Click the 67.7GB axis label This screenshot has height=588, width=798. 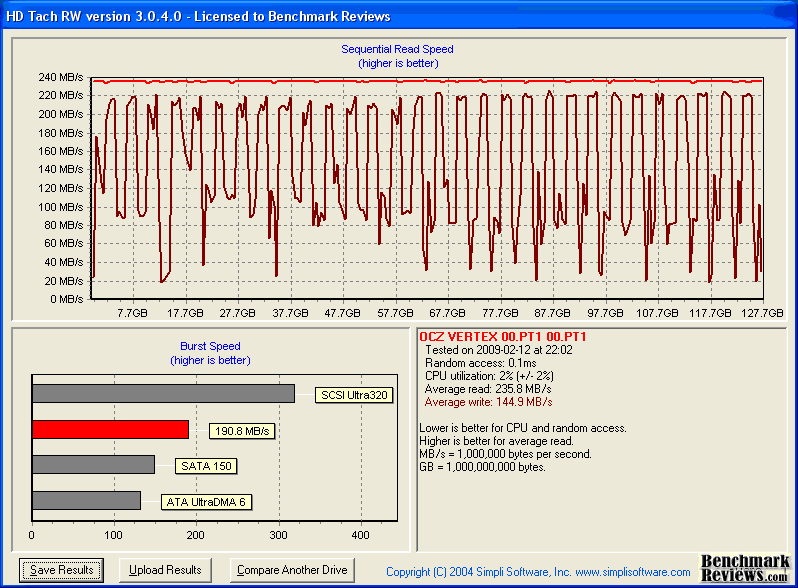click(447, 313)
